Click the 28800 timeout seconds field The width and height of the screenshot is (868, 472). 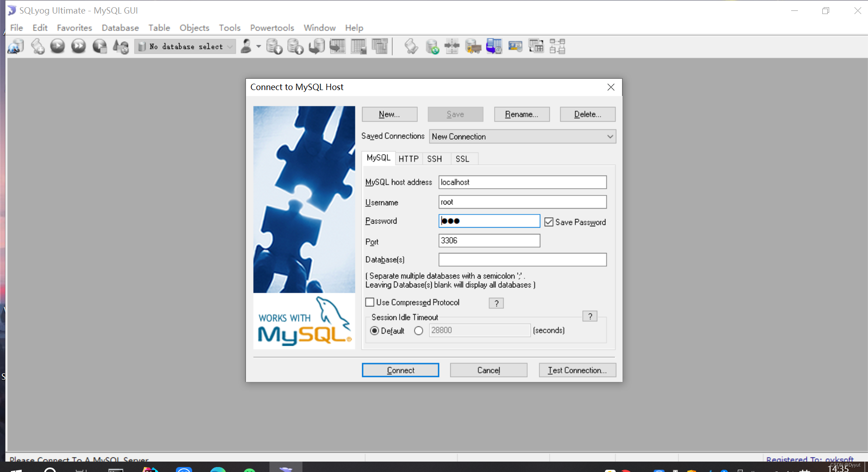480,330
